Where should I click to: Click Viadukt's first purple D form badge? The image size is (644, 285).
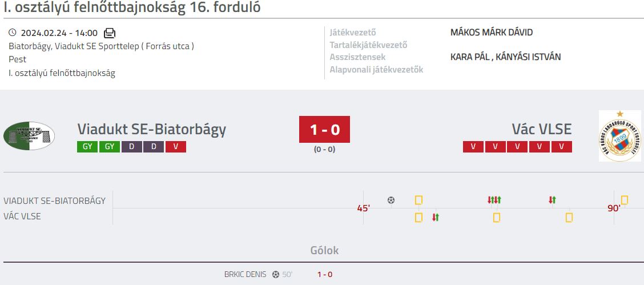[131, 147]
